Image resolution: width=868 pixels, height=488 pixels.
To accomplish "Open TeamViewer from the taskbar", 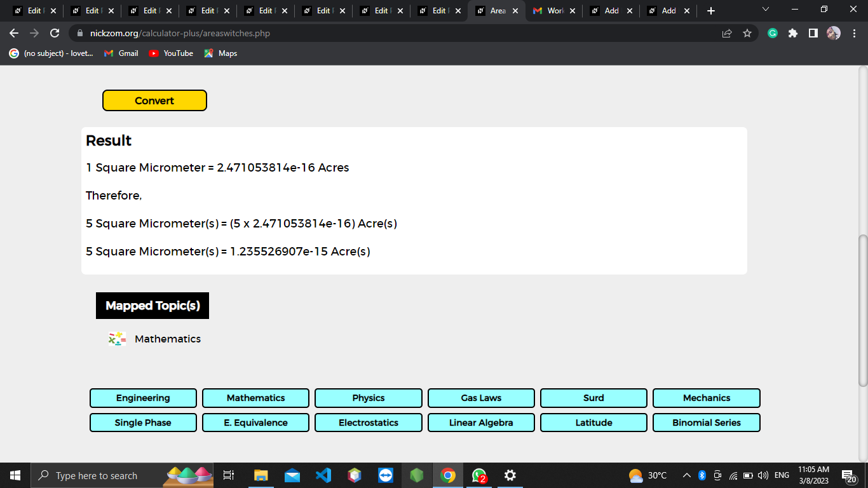I will pyautogui.click(x=386, y=475).
